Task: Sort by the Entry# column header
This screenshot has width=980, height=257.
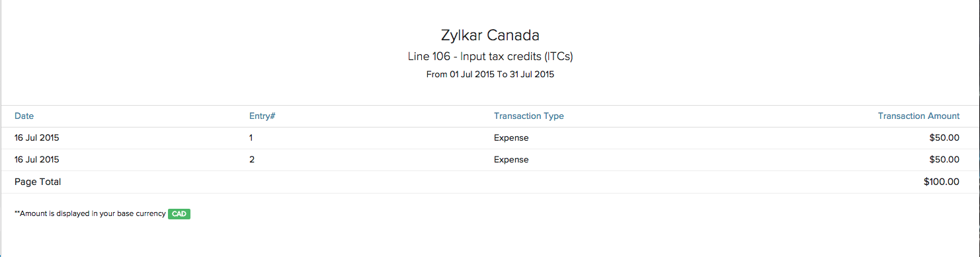Action: click(262, 116)
